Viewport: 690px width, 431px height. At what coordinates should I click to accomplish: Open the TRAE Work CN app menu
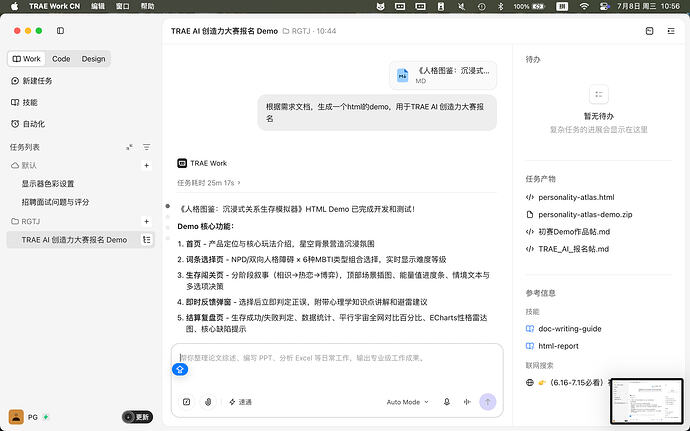(x=55, y=6)
